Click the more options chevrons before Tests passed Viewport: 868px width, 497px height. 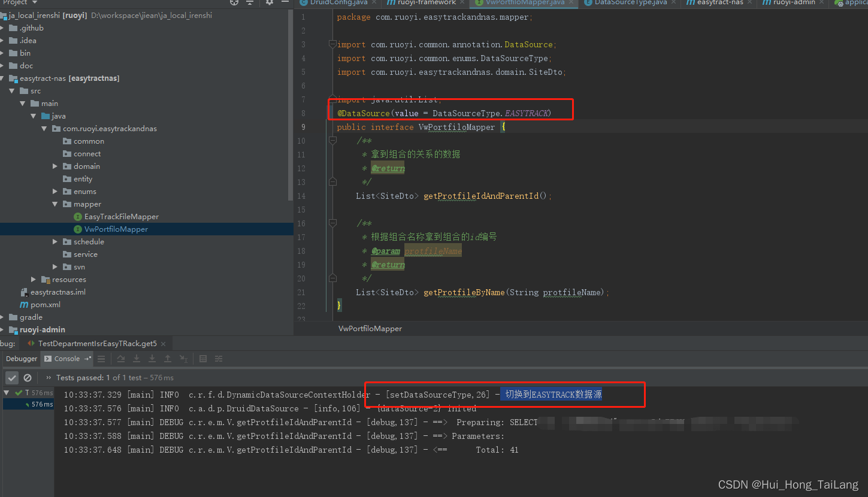(x=49, y=378)
